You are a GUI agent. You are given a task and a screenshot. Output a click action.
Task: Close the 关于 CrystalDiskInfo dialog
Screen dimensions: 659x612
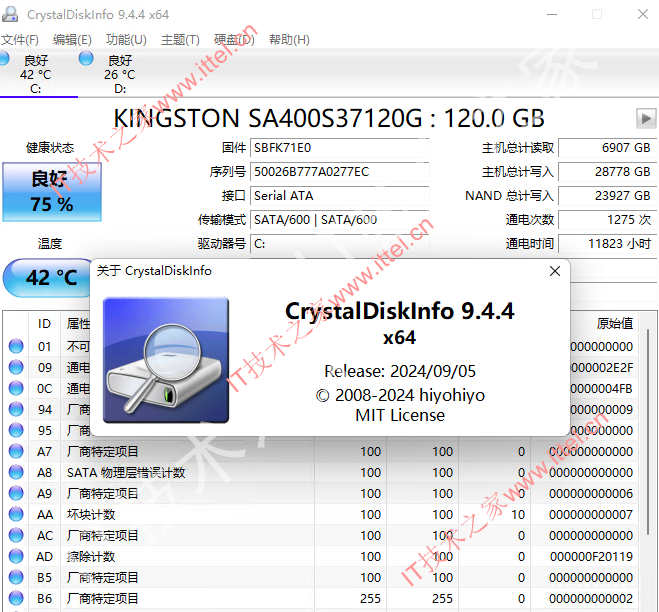555,271
